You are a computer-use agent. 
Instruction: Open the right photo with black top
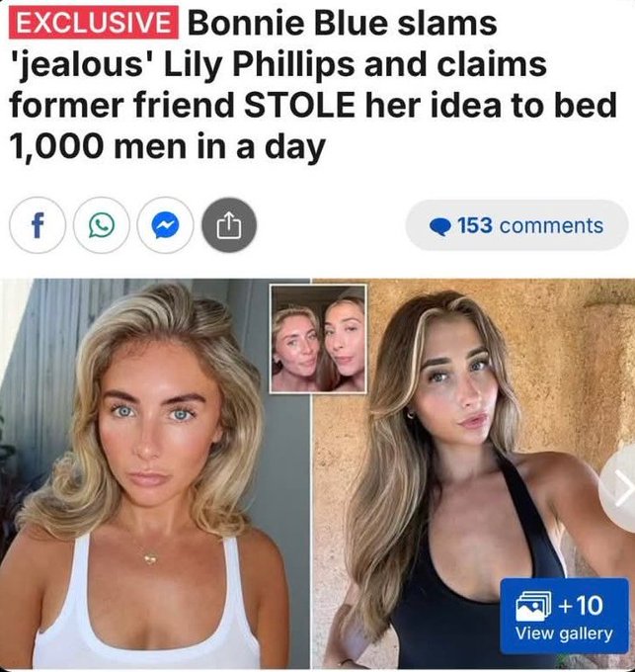click(473, 473)
